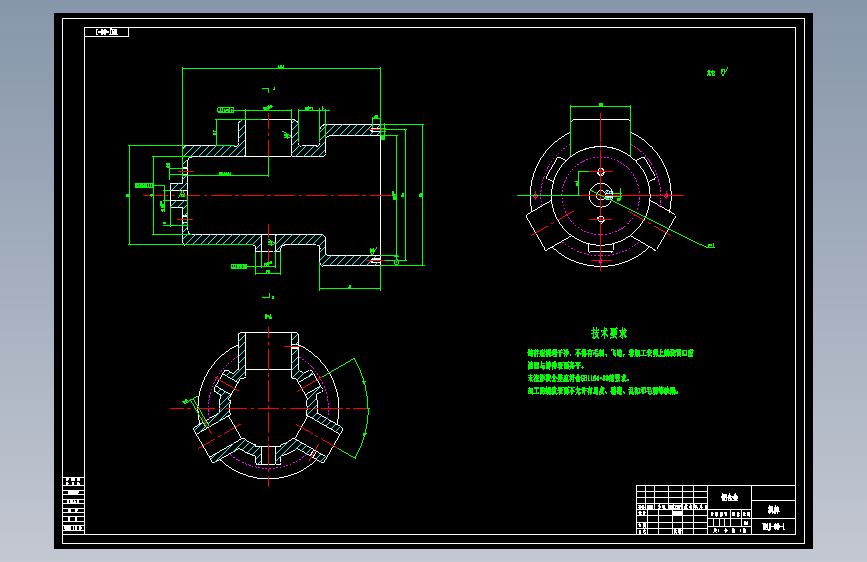Select the last line of technical requirements notes
Viewport: 867px width, 562px height.
click(x=602, y=391)
